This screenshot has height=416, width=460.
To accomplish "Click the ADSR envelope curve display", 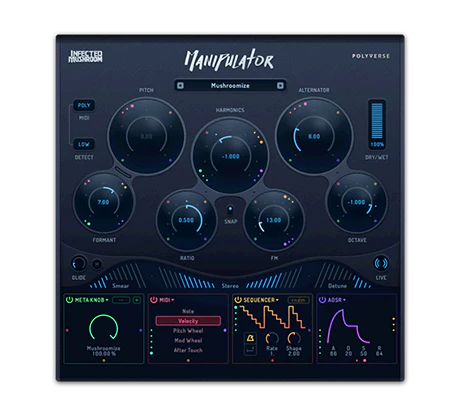I will click(x=348, y=326).
